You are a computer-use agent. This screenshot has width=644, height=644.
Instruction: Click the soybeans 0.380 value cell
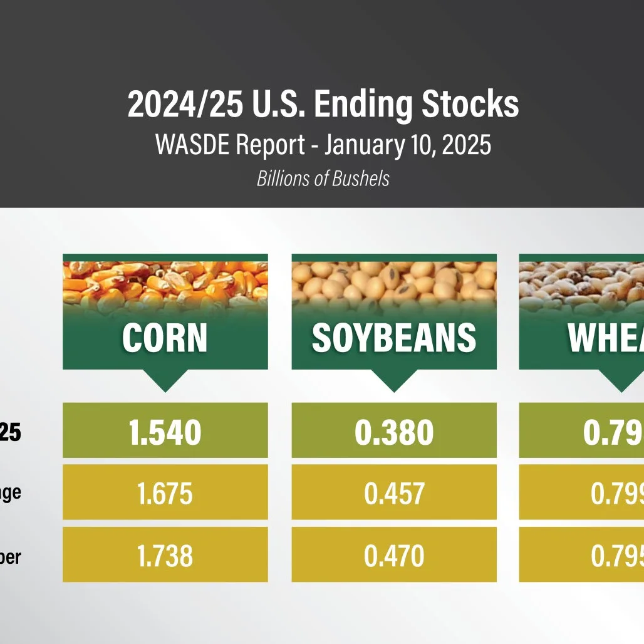click(x=394, y=430)
